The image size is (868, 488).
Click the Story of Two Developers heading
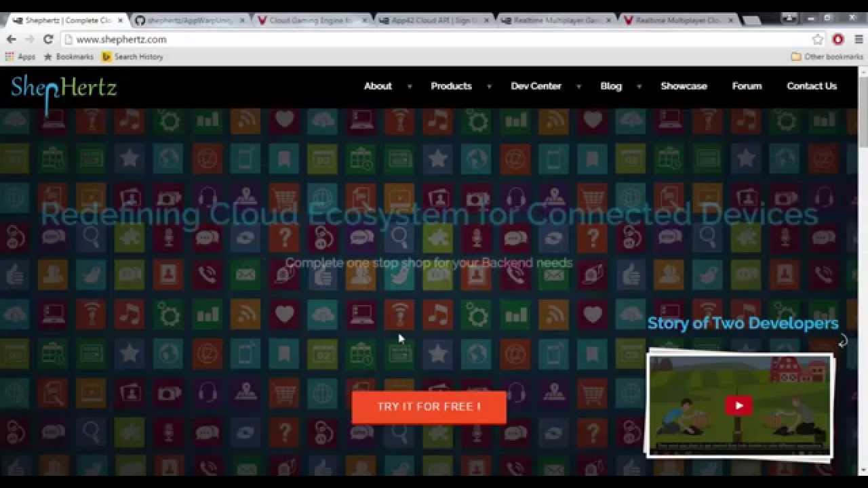pos(743,323)
